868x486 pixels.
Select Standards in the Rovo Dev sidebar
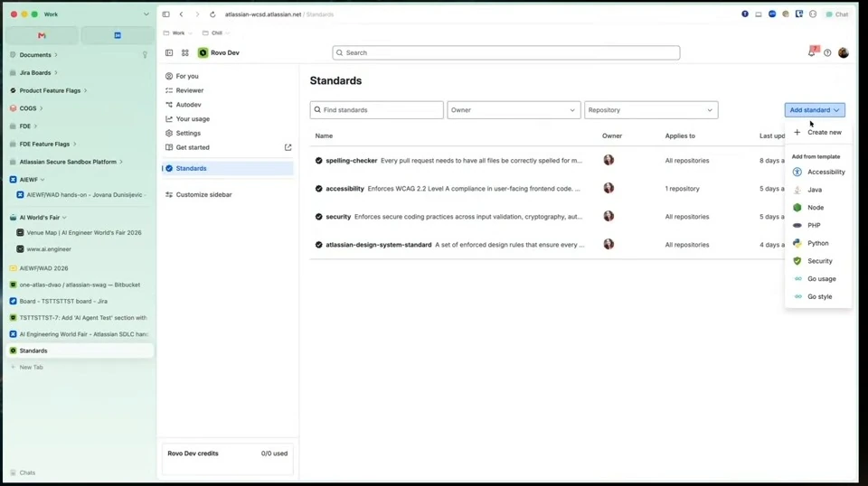coord(228,168)
